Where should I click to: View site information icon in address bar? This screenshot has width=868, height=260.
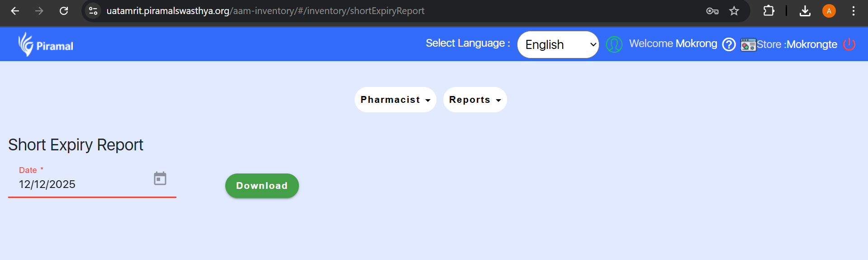(x=93, y=11)
